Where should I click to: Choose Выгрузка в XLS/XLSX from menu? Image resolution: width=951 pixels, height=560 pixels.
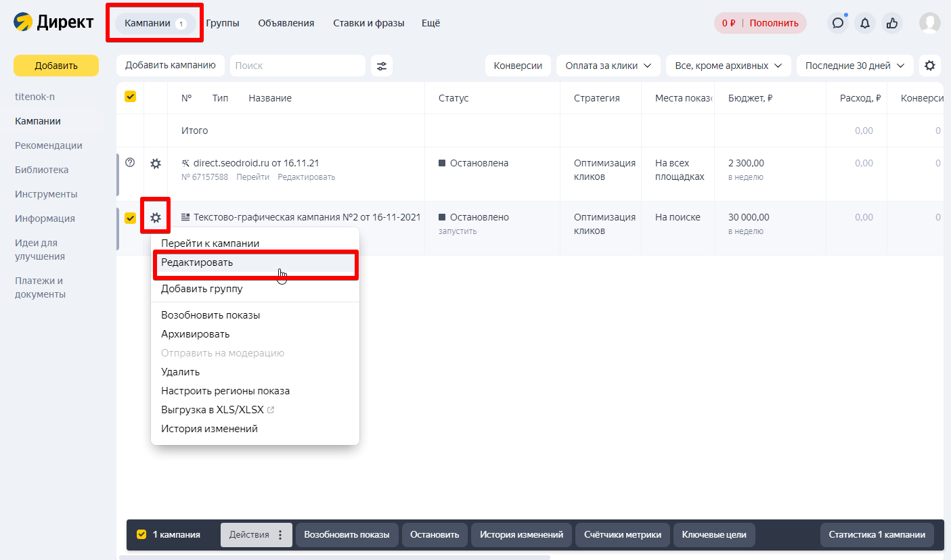[x=255, y=410]
